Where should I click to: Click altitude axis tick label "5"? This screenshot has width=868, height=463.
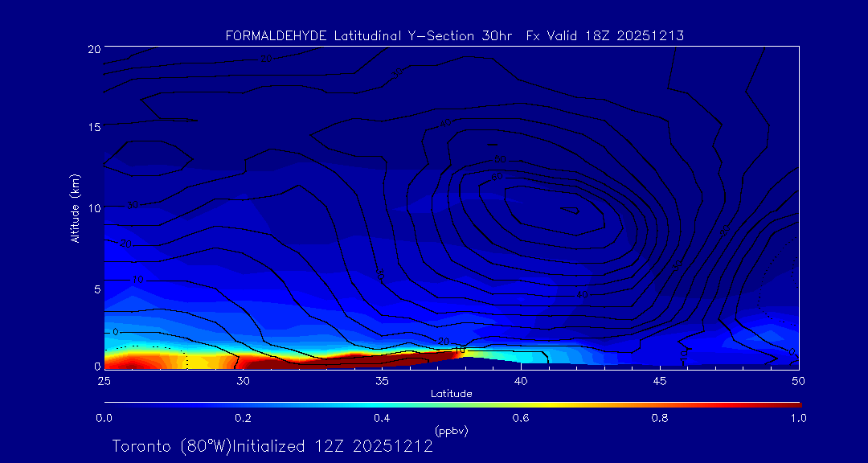pyautogui.click(x=96, y=289)
